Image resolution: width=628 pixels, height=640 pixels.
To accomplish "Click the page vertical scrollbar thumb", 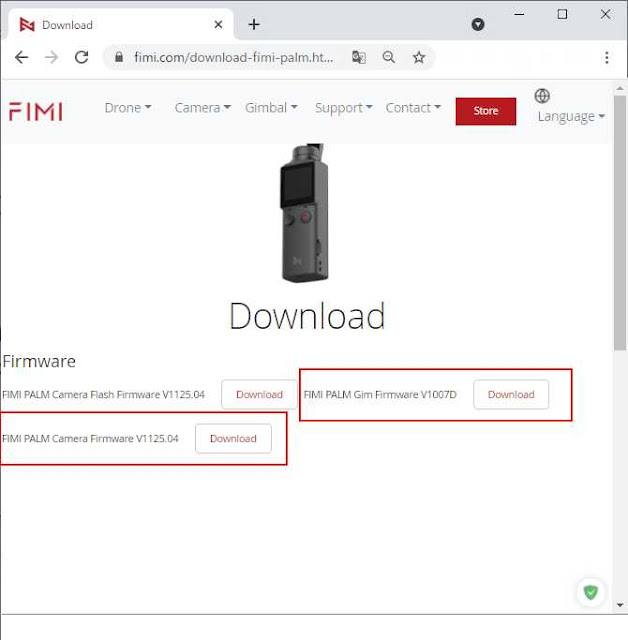I will click(620, 223).
